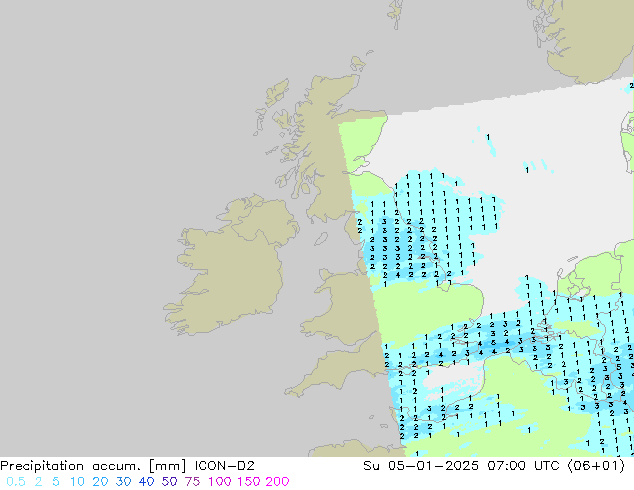Click the date 'Su 05-01-2025'
Viewport: 634px width, 490px height.
tap(421, 466)
